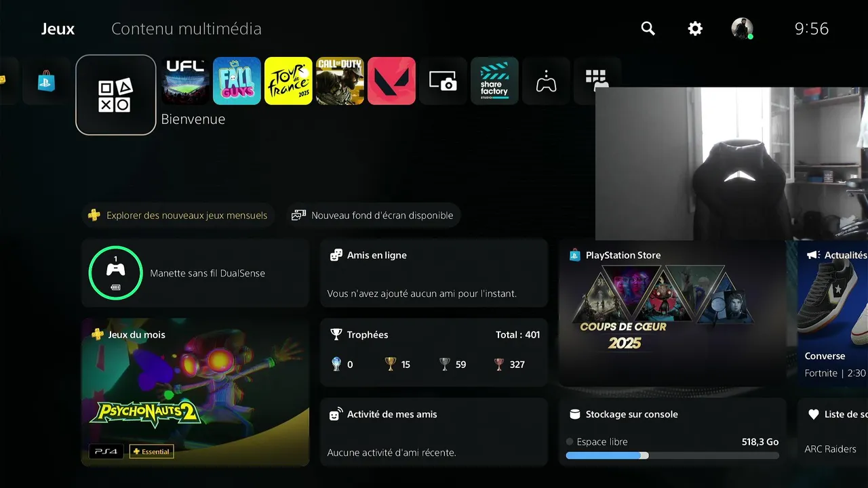Open settings gear icon
Image resolution: width=868 pixels, height=488 pixels.
(x=695, y=28)
